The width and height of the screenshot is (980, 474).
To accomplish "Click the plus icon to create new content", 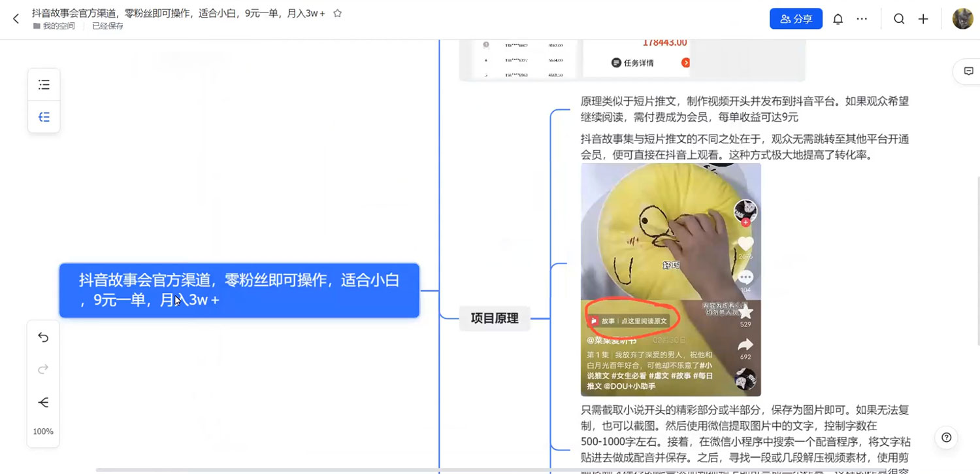I will point(923,19).
